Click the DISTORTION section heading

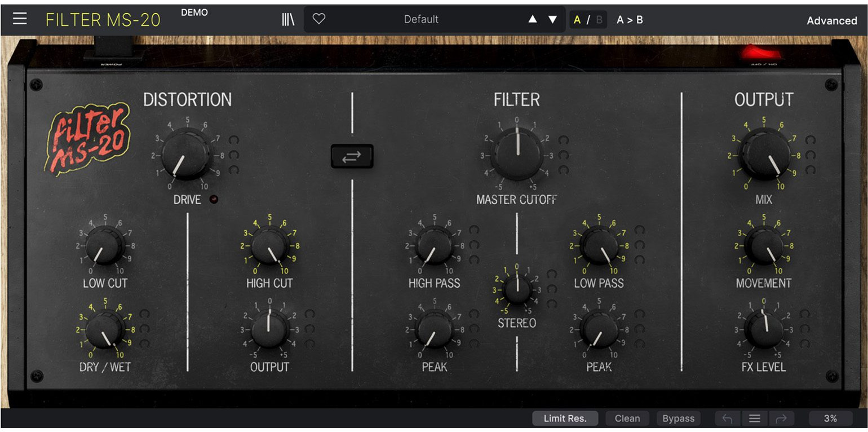[x=187, y=100]
